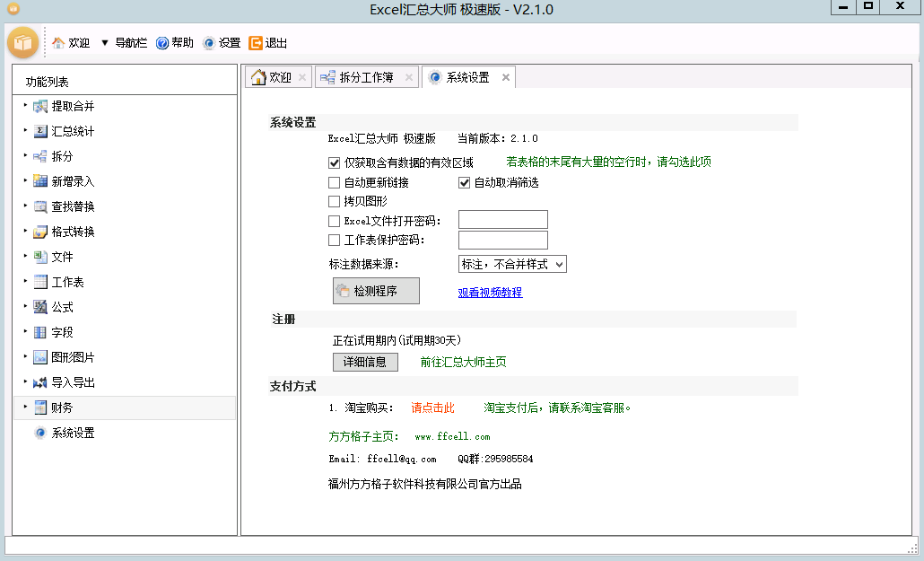Click the icon on 系统设置 tab
The width and height of the screenshot is (924, 561).
click(435, 77)
